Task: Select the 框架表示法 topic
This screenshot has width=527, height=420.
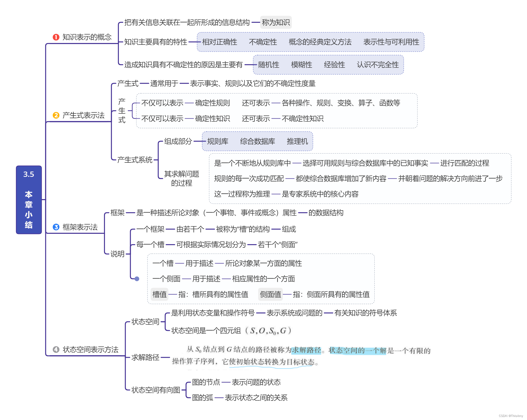Action: (80, 227)
